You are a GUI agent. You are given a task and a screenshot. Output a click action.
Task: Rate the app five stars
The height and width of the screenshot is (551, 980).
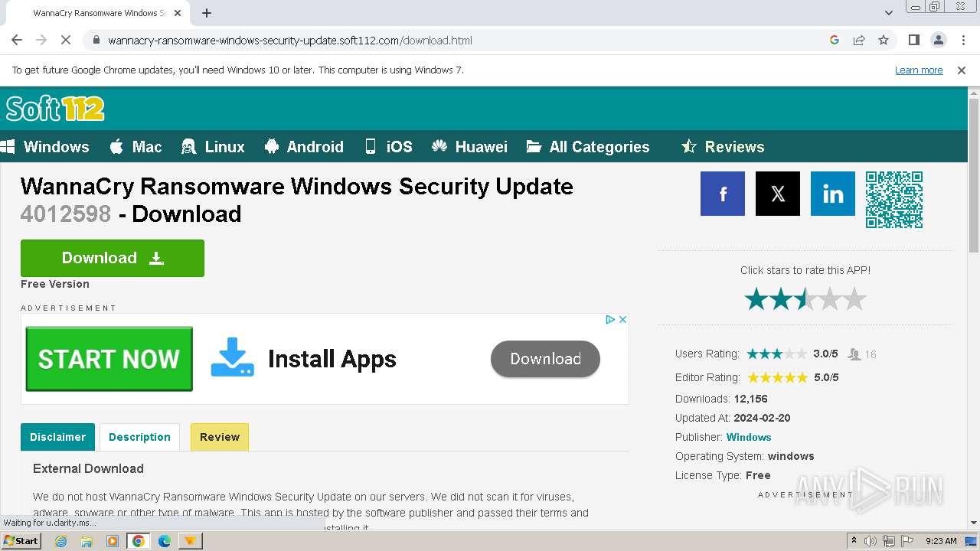coord(854,299)
